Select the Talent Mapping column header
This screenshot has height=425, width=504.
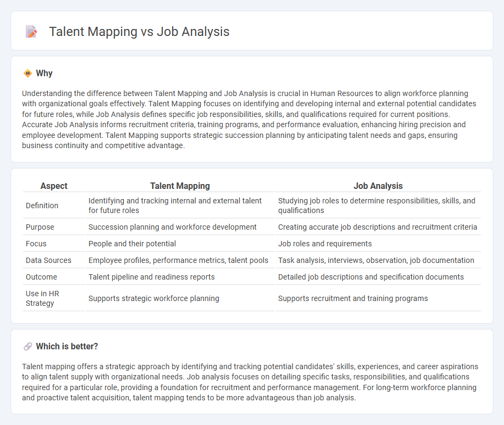point(180,186)
